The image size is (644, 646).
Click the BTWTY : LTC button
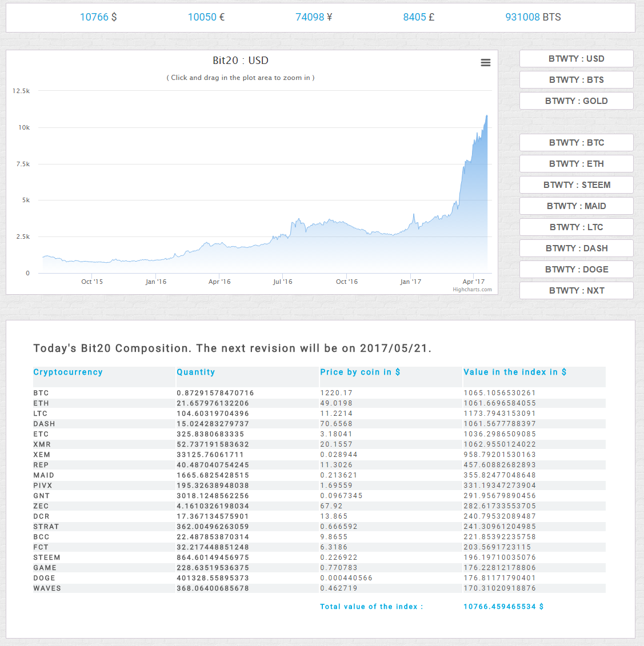click(x=576, y=227)
